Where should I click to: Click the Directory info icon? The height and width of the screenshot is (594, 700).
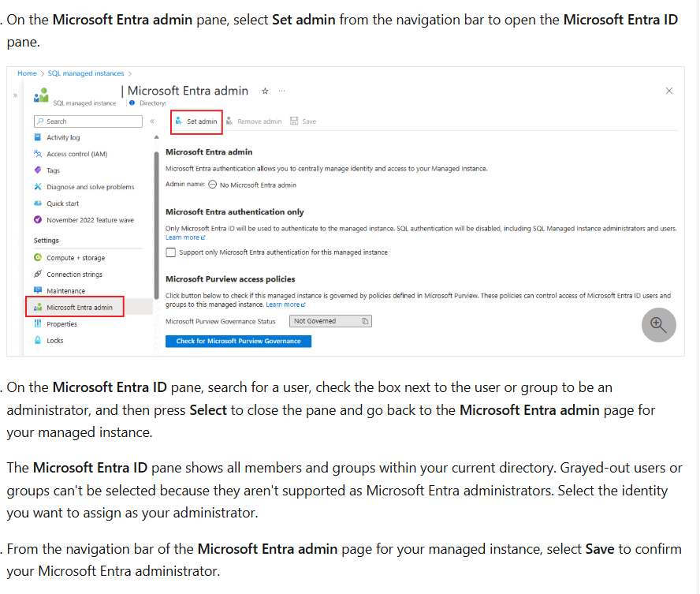tap(132, 103)
